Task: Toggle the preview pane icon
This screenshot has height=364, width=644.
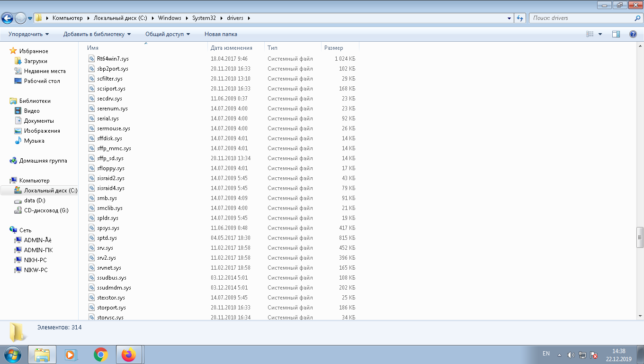Action: 616,34
